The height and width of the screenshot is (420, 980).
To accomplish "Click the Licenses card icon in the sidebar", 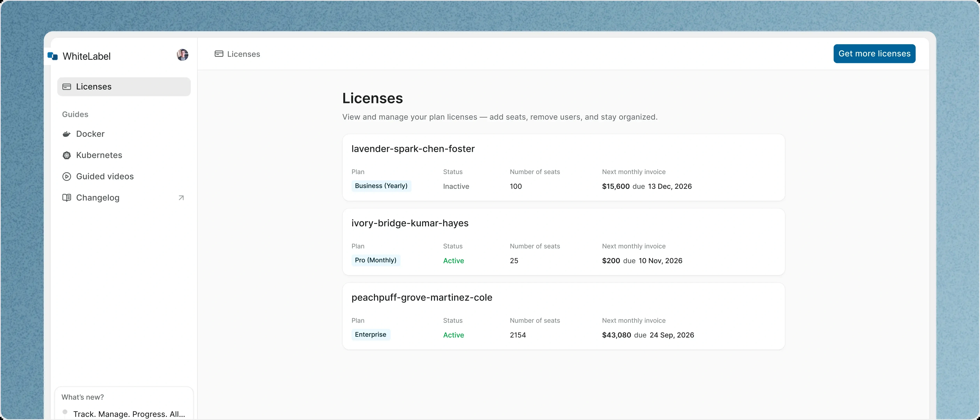I will coord(67,87).
